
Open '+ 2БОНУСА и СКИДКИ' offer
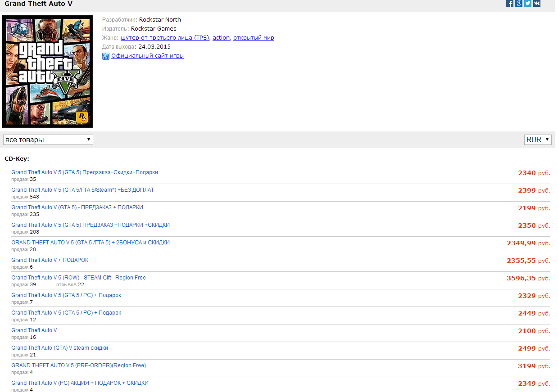pos(91,243)
